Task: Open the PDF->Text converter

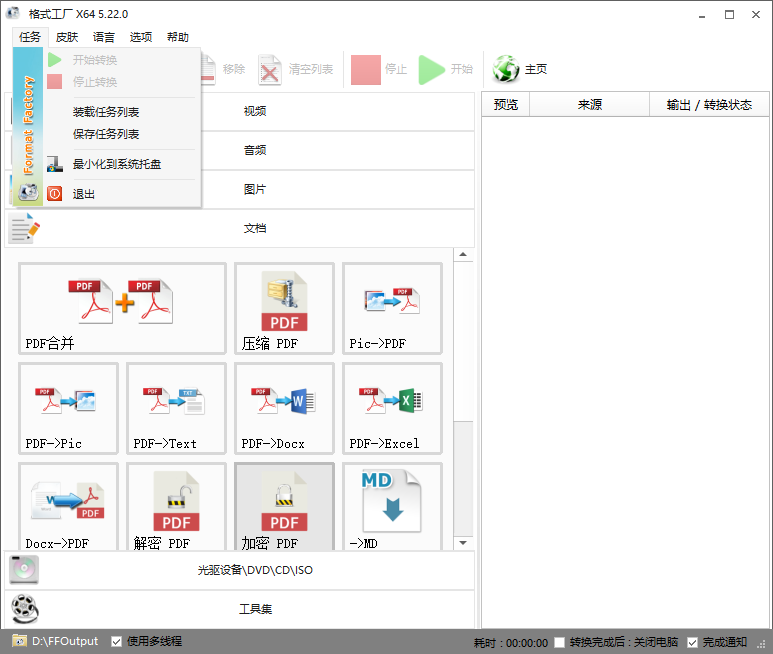Action: pyautogui.click(x=176, y=409)
